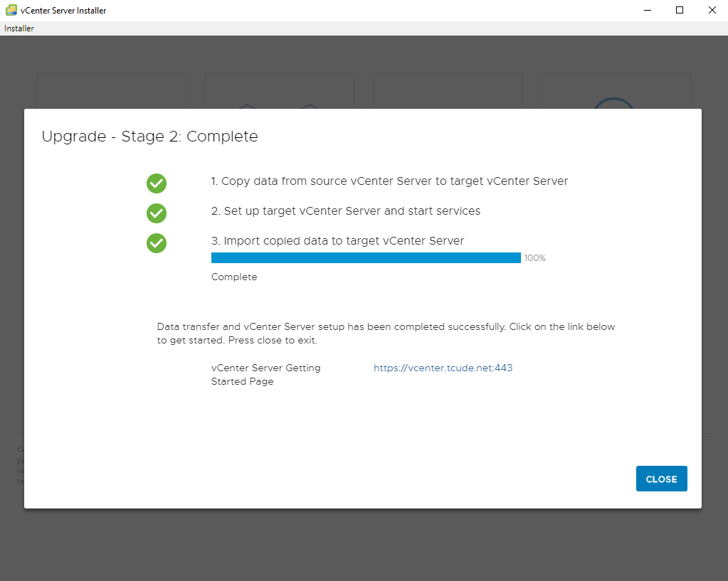Click the 'vCenter Server Getting Started Page' label

tap(265, 375)
